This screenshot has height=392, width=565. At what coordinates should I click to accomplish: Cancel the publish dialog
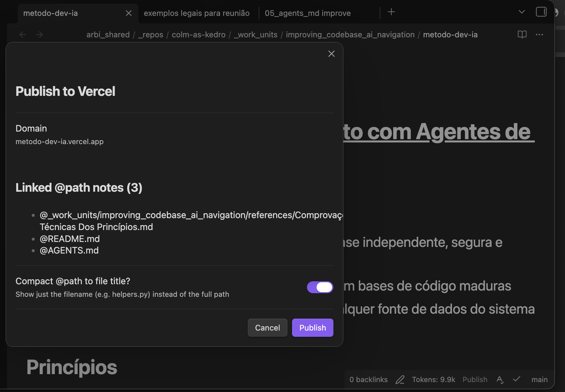point(267,328)
